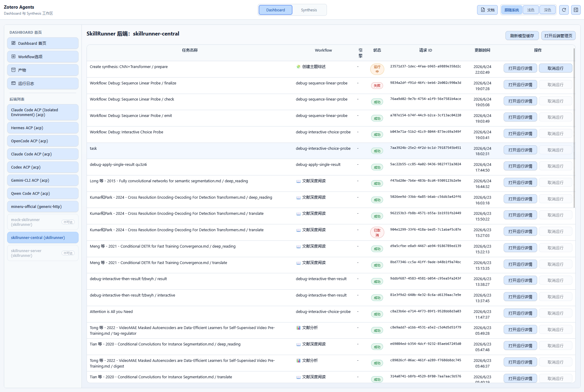Open run details for CNN+Transformer prepare task
Image resolution: width=584 pixels, height=392 pixels.
click(520, 68)
